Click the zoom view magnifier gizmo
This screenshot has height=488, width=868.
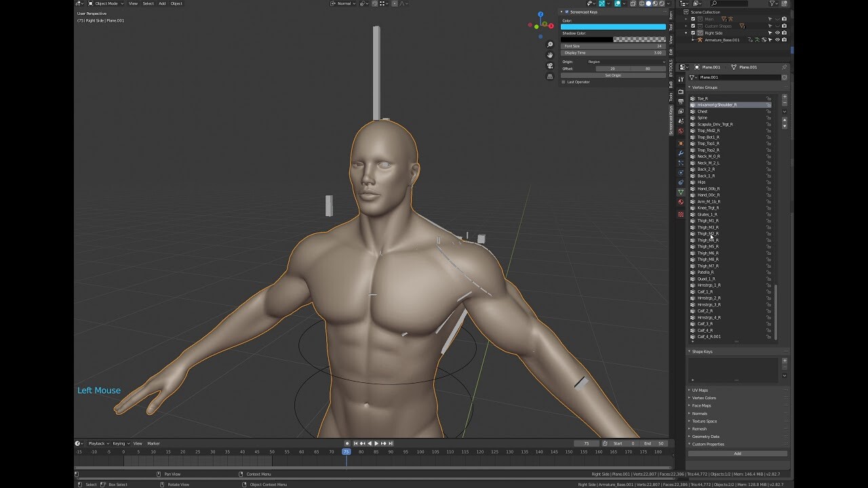[550, 45]
